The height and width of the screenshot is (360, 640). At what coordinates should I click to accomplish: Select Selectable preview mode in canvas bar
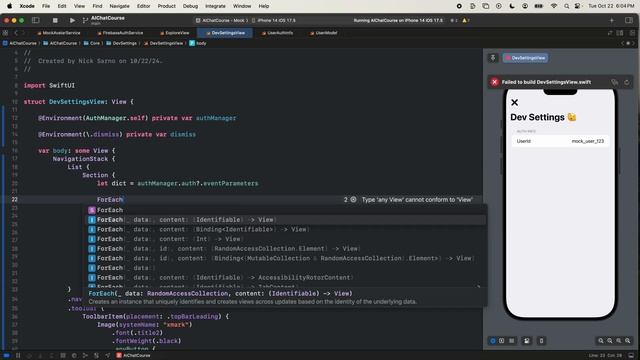(x=502, y=341)
